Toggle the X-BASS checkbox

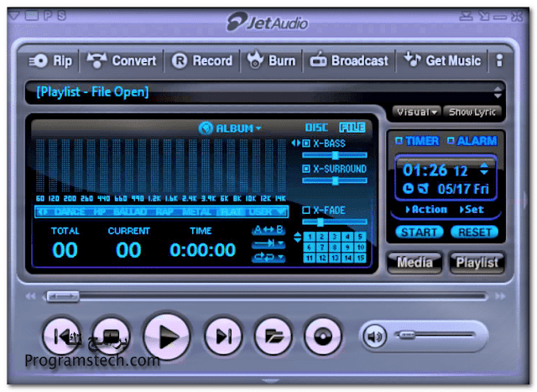(305, 144)
